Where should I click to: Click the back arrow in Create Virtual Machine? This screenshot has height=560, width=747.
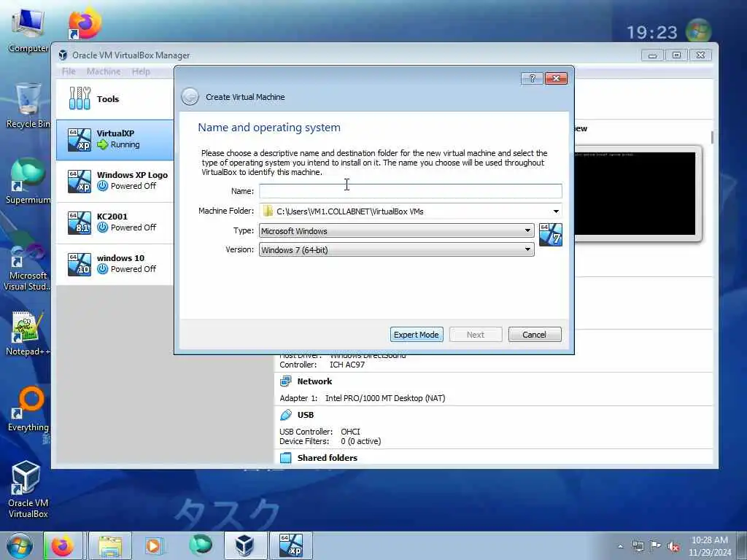click(190, 97)
